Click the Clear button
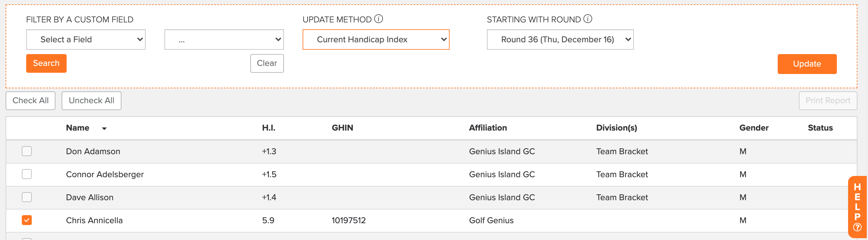 [267, 63]
